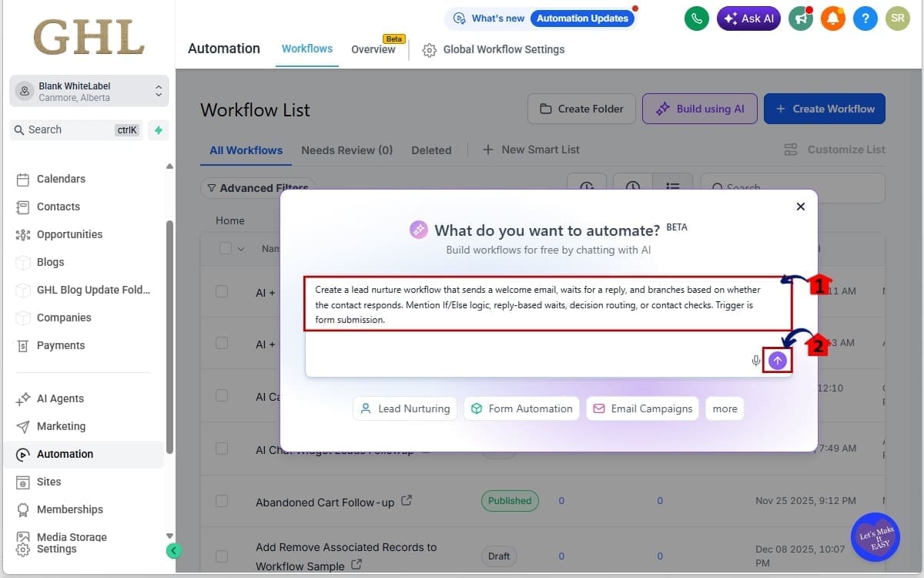Click the Create Workflow button
924x578 pixels.
(825, 109)
